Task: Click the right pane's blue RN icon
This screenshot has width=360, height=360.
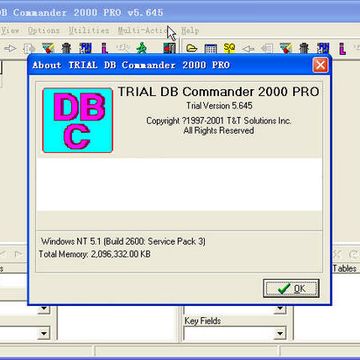Action: click(323, 49)
